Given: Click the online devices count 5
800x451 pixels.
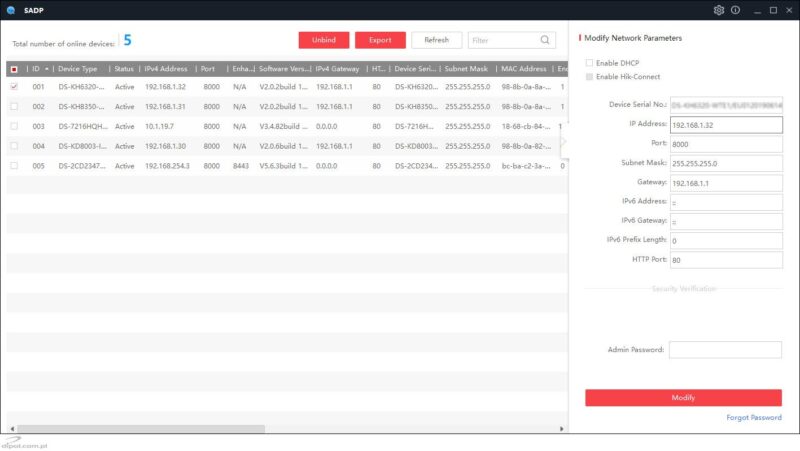Looking at the screenshot, I should click(x=128, y=40).
